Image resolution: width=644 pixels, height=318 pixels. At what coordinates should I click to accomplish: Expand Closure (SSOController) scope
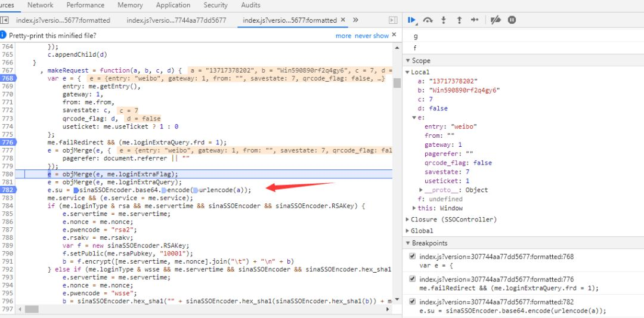(x=407, y=220)
